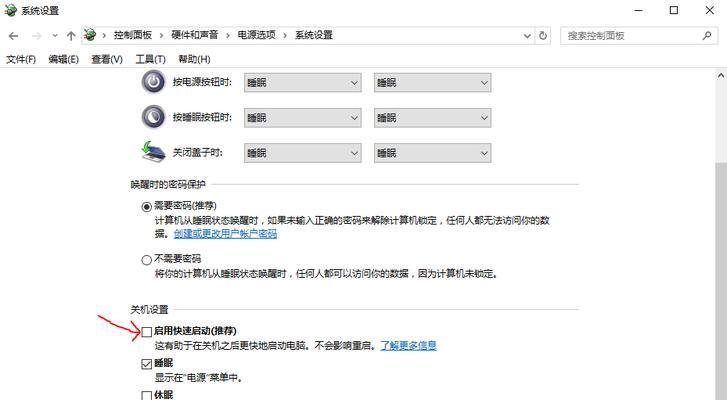Open 了解更多信息 link
Viewport: 727px width, 400px height.
[408, 345]
